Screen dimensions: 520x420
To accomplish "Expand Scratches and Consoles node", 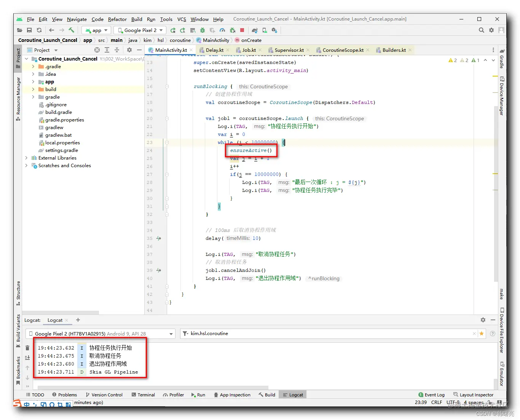I will 26,166.
